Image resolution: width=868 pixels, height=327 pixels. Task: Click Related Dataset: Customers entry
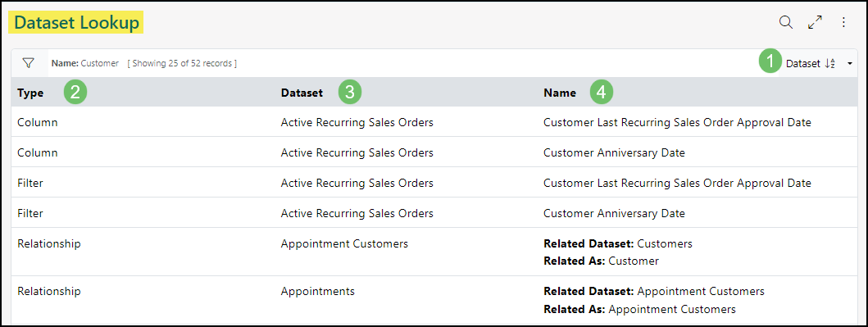(x=618, y=244)
